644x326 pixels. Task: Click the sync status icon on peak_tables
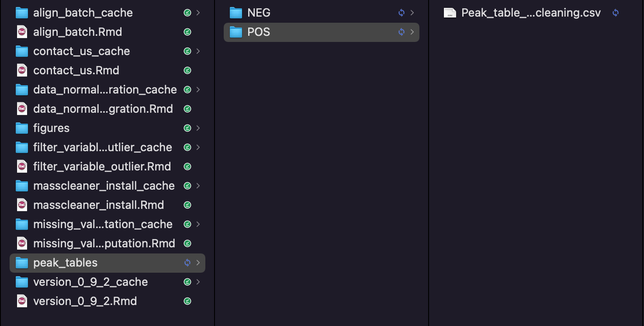pos(187,263)
